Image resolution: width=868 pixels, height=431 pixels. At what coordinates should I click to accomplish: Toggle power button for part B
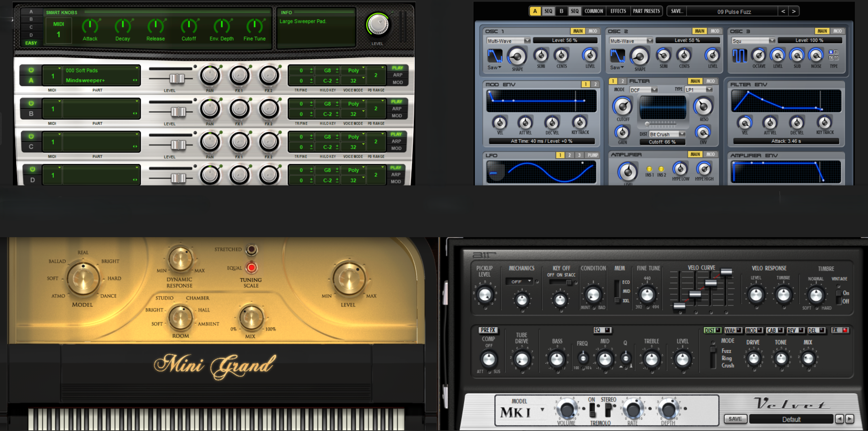tap(31, 103)
